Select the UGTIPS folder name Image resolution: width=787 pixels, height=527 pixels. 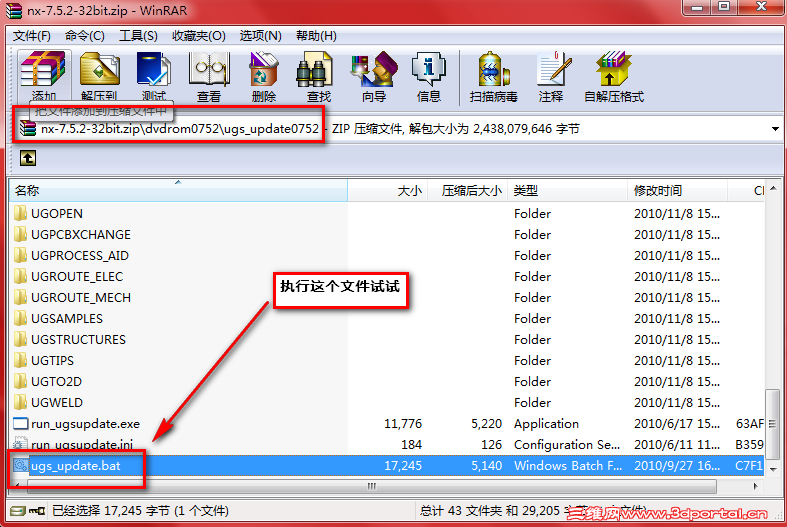(x=52, y=361)
